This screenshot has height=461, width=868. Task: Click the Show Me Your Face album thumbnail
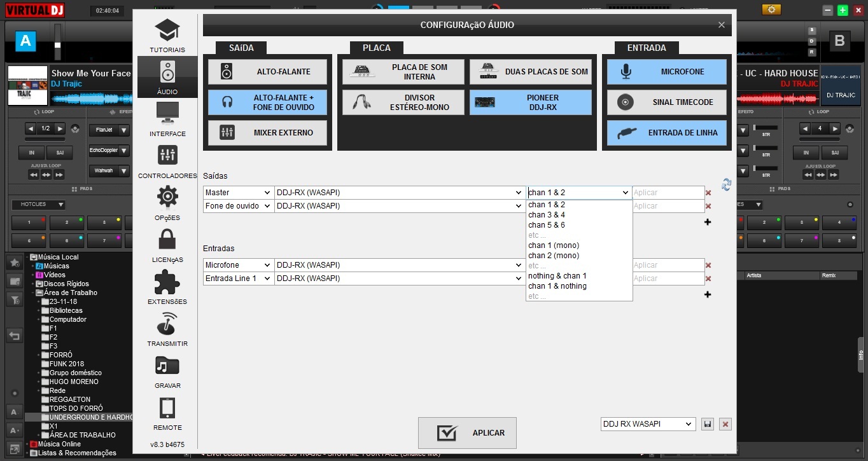[x=27, y=85]
